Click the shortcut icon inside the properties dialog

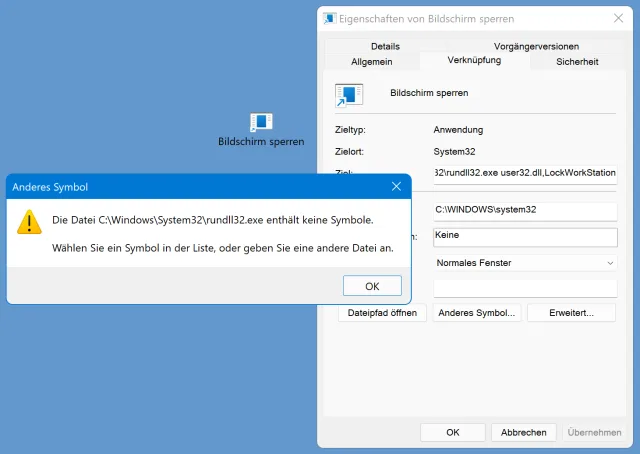pos(349,95)
